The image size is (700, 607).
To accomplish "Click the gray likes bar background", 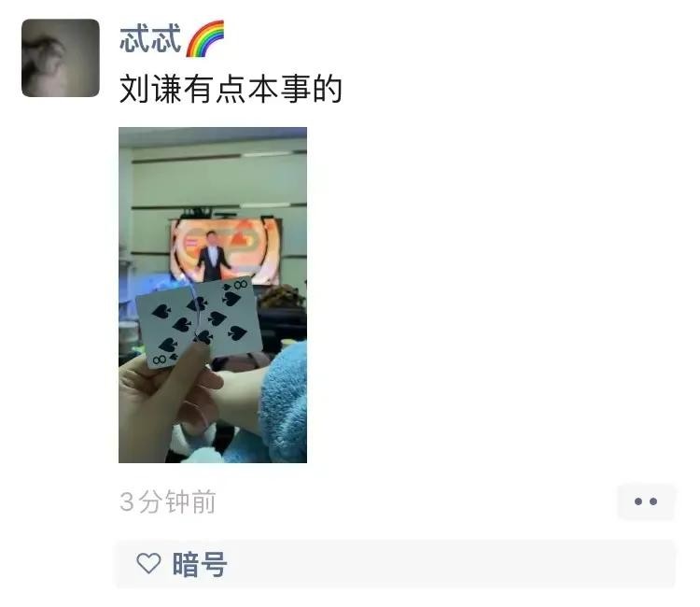I will click(x=396, y=564).
